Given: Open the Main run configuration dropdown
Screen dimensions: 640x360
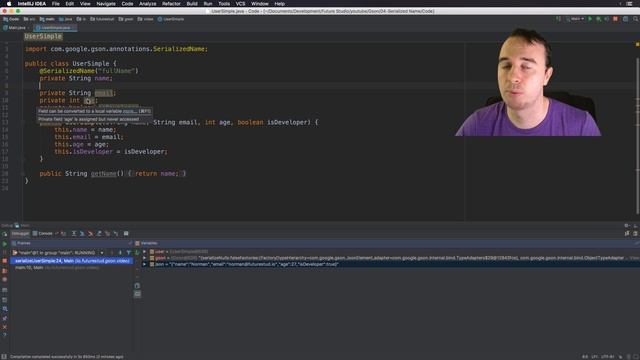Looking at the screenshot, I should click(x=575, y=19).
